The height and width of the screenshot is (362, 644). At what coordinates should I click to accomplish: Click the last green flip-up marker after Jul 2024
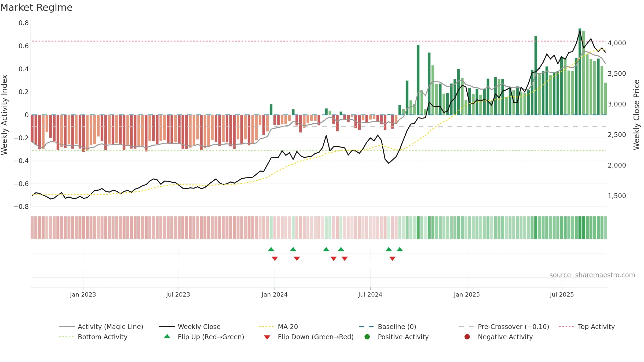(400, 249)
